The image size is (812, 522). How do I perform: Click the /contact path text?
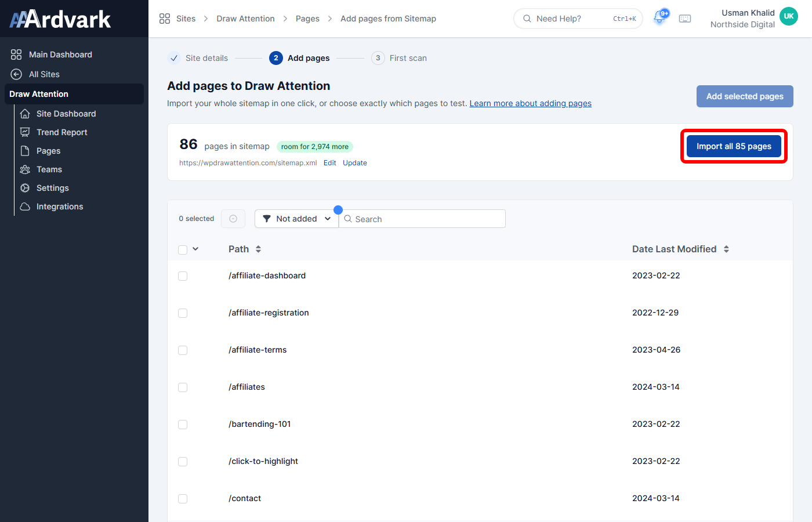(x=245, y=498)
